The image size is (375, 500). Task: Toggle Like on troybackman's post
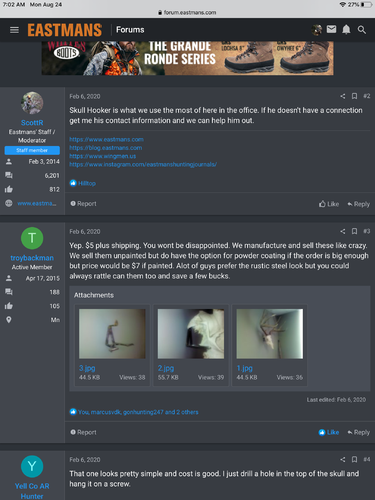(329, 432)
